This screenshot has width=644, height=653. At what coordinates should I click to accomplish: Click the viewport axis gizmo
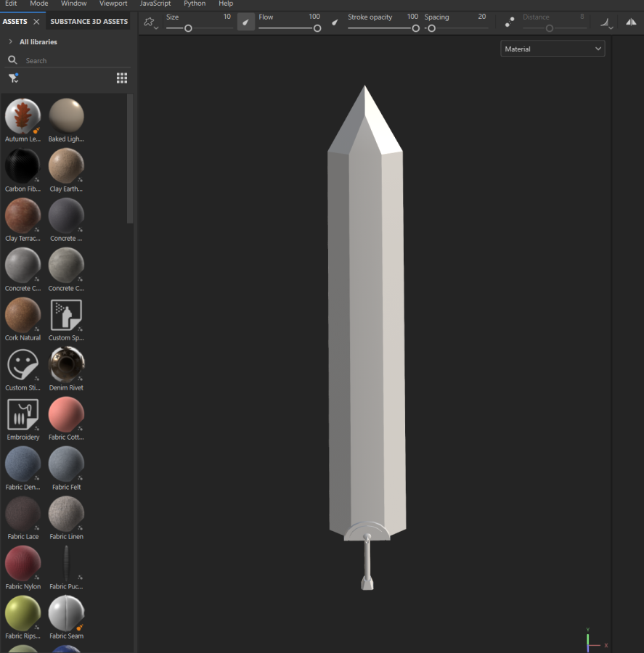coord(595,641)
